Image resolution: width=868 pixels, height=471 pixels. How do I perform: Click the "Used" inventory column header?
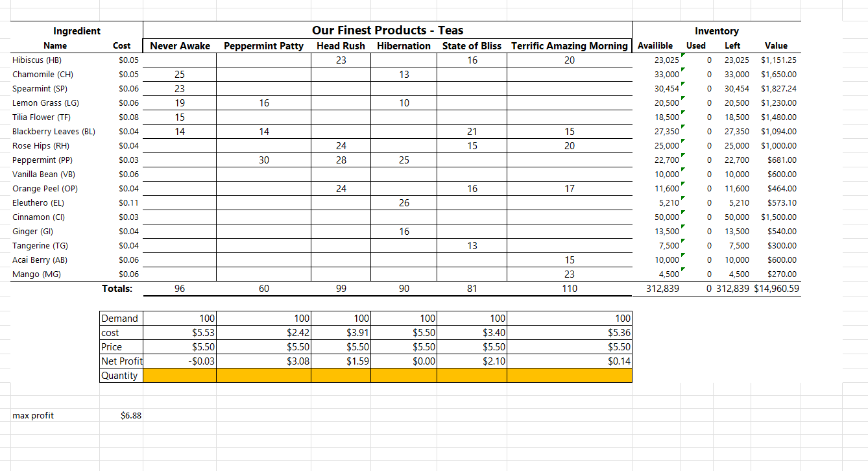coord(696,46)
